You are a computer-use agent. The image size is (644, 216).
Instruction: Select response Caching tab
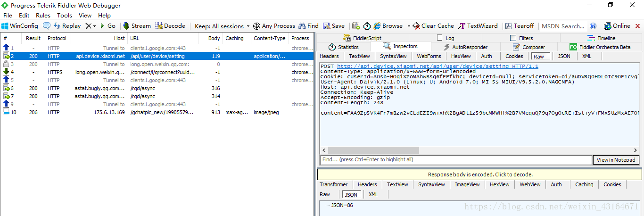[584, 184]
